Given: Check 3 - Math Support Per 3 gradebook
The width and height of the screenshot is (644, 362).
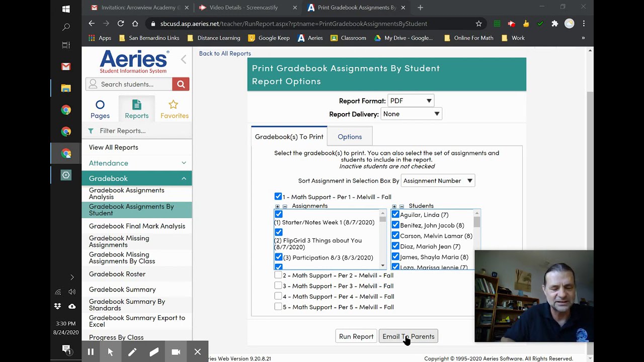Looking at the screenshot, I should tap(278, 286).
